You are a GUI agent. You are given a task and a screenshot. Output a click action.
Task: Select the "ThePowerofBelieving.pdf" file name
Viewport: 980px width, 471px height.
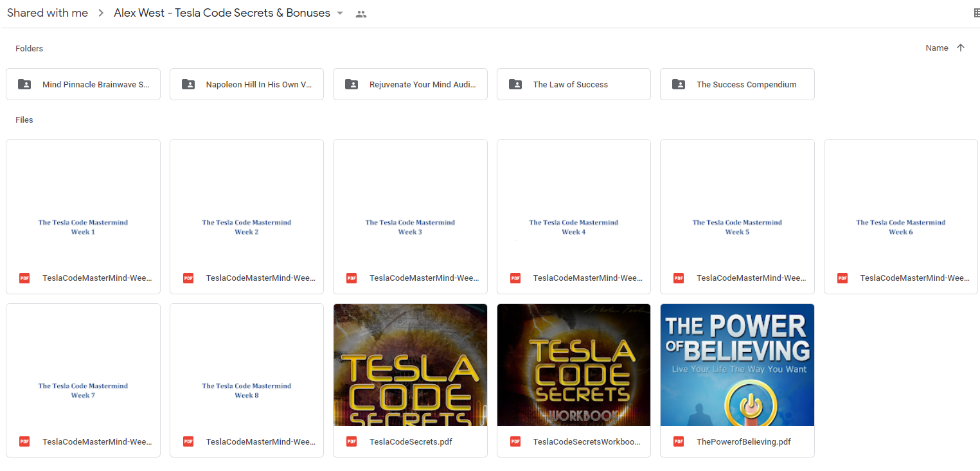coord(744,442)
